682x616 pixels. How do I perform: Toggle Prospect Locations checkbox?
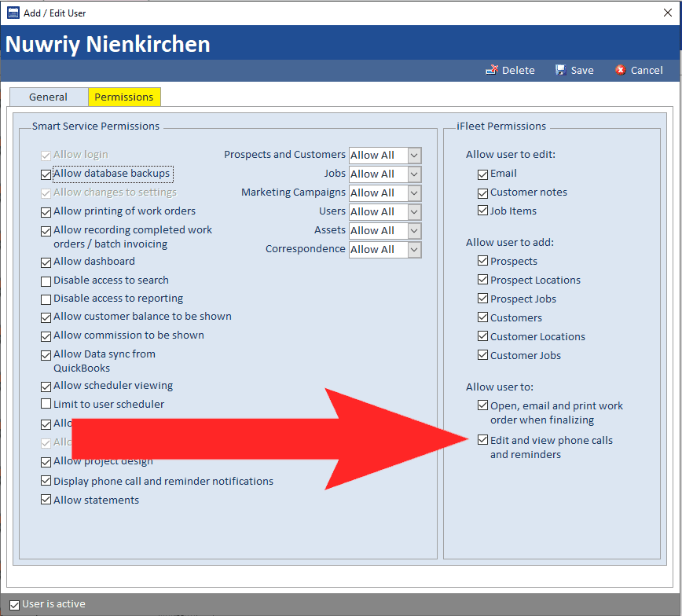coord(482,279)
